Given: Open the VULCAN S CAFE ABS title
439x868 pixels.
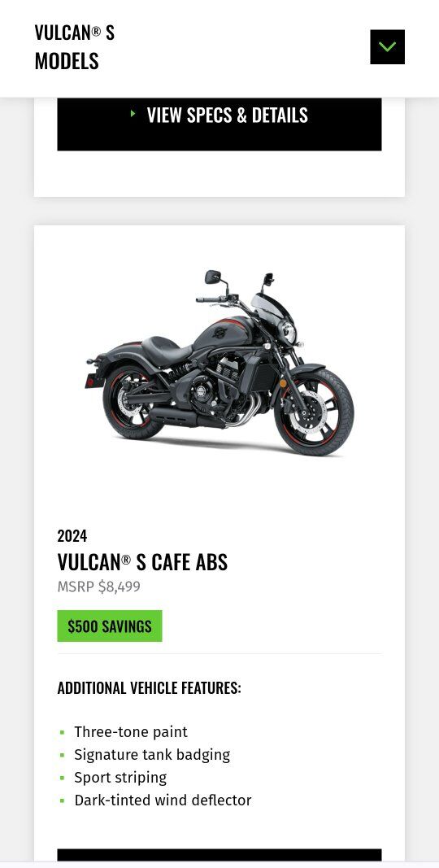Looking at the screenshot, I should click(142, 562).
